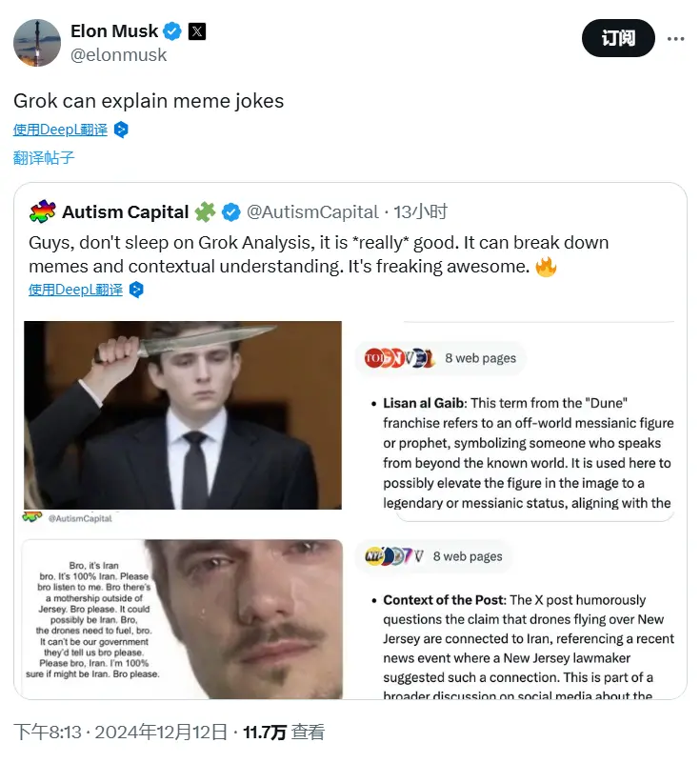Click the top 使用DeepL翻译 link

click(60, 130)
